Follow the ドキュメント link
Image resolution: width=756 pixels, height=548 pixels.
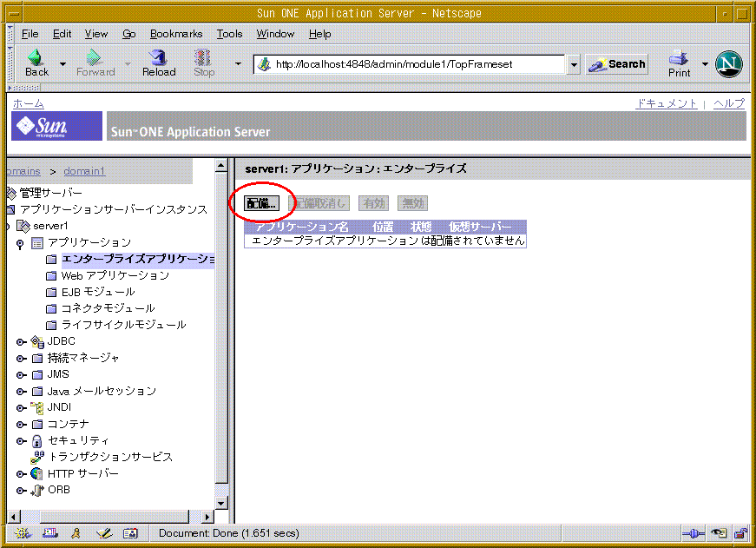667,103
